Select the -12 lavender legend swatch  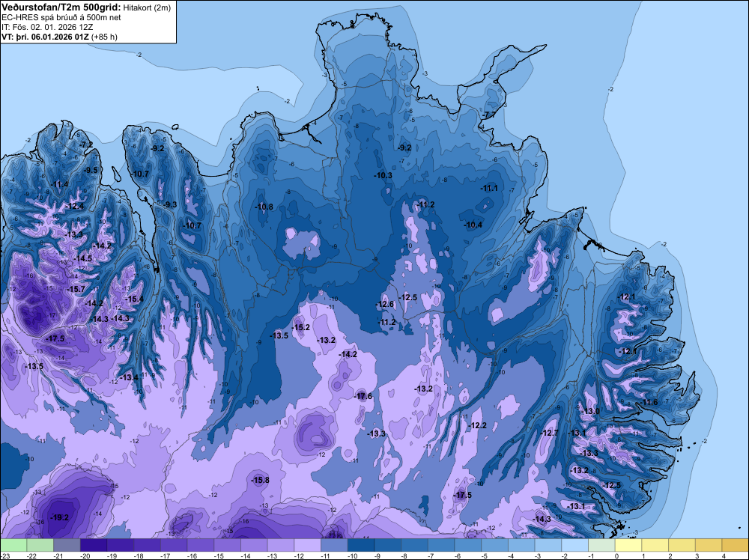point(308,545)
